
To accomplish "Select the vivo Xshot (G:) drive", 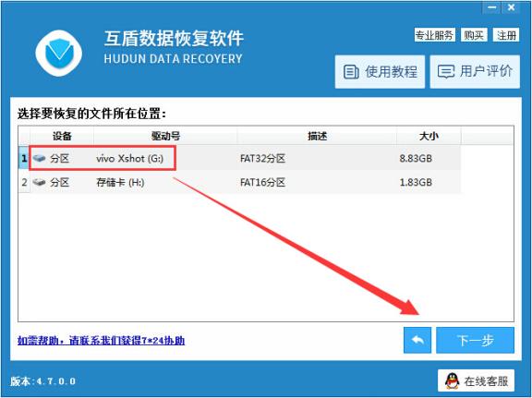I will pos(130,159).
